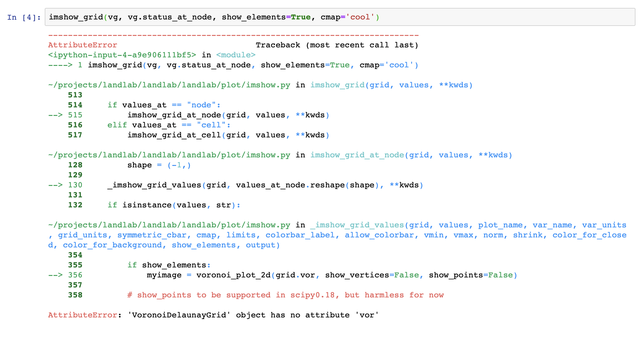The width and height of the screenshot is (644, 343).
Task: Click line 515 arrow marker
Action: (55, 115)
